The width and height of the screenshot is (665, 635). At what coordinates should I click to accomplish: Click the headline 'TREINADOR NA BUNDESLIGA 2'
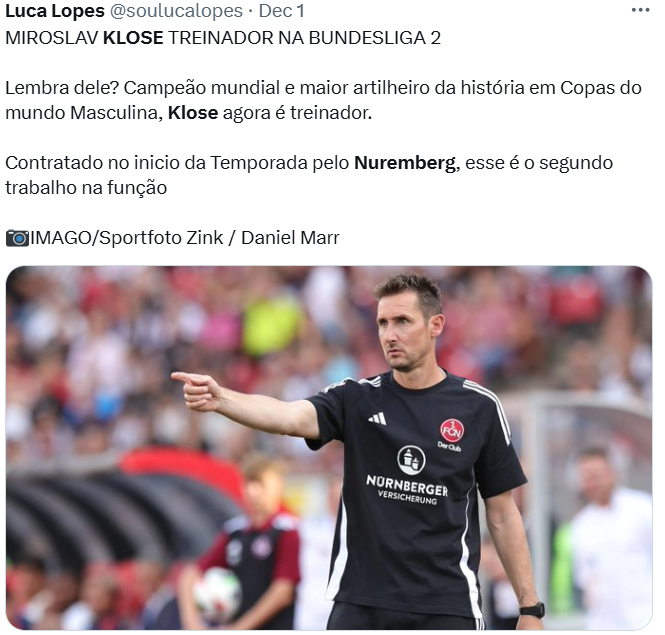(305, 38)
